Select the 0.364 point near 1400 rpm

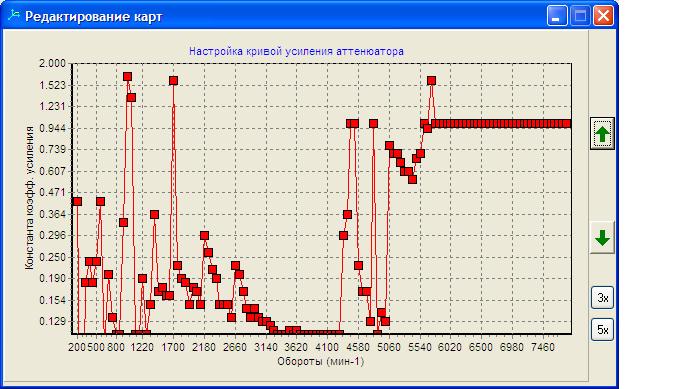pyautogui.click(x=154, y=214)
